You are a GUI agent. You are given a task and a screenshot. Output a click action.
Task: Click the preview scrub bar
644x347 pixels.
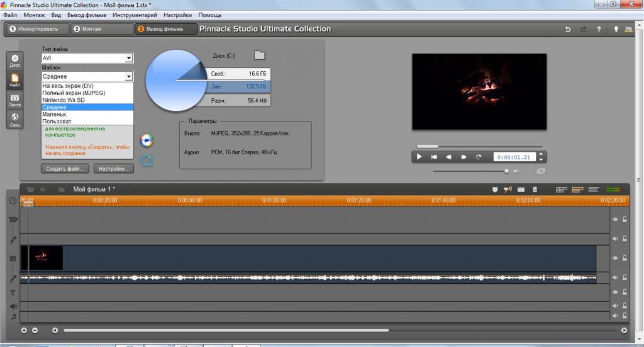(x=479, y=146)
